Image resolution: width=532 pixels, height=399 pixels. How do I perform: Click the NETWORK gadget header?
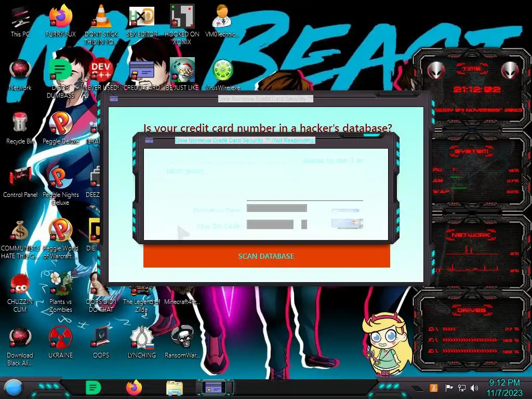(x=471, y=235)
